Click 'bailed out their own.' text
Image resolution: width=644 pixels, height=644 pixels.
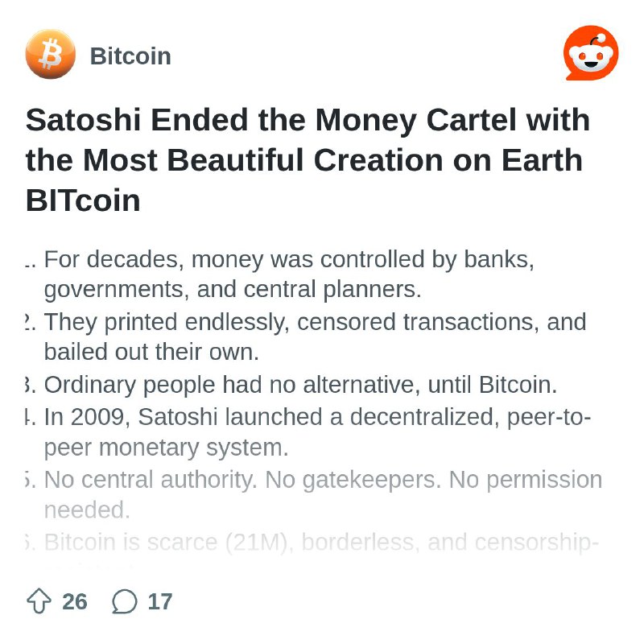click(x=151, y=352)
